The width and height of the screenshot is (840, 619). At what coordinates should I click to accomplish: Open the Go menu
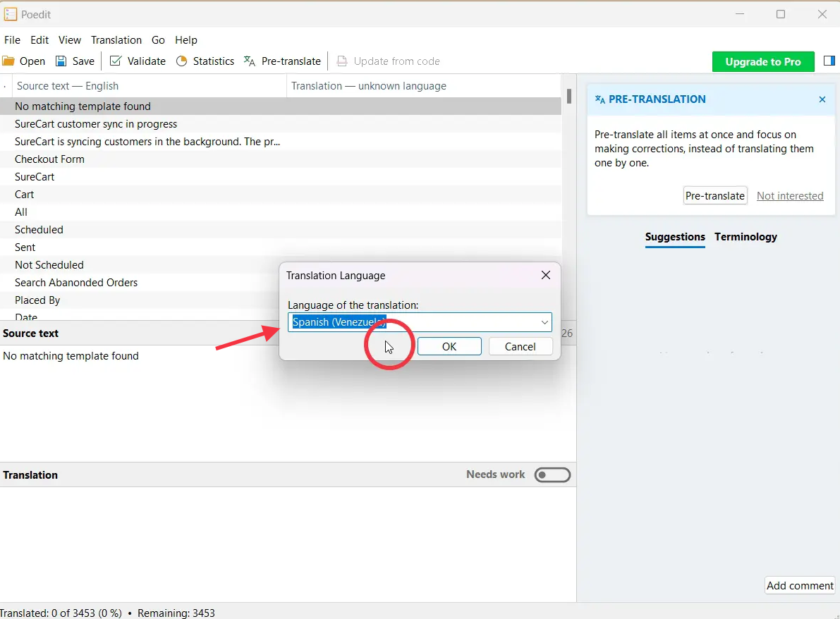coord(158,40)
